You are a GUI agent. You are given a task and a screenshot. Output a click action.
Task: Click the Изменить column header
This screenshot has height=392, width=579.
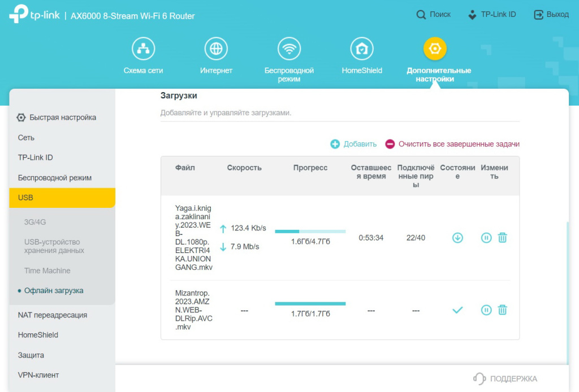(494, 172)
